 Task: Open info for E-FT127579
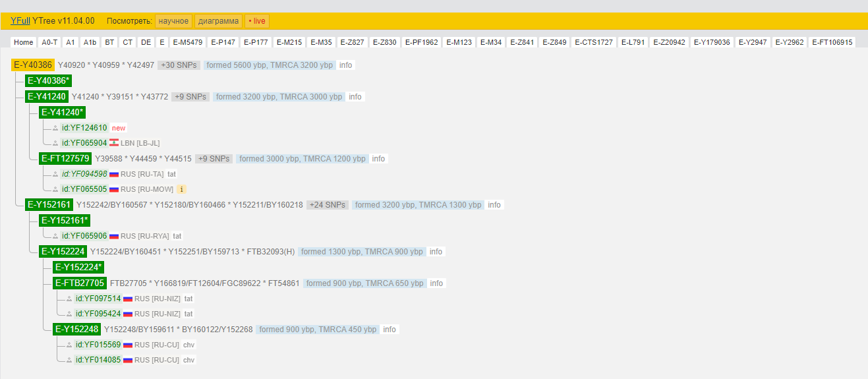378,159
